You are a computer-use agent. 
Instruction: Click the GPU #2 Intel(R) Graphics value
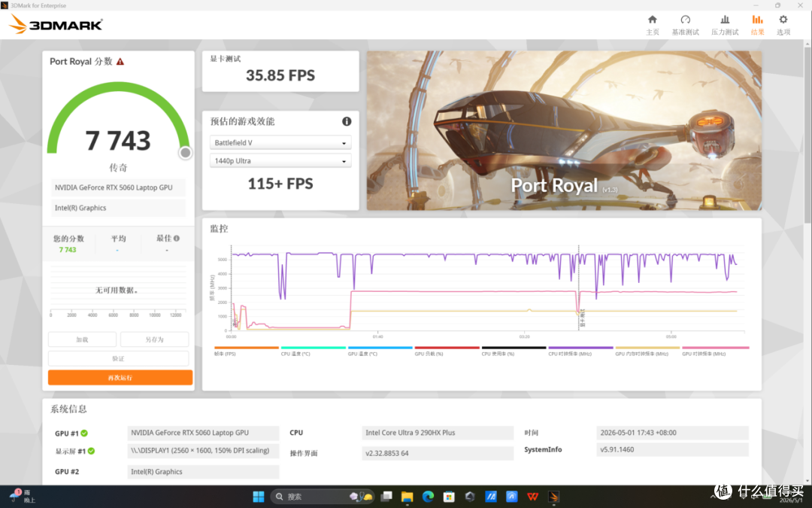point(203,472)
